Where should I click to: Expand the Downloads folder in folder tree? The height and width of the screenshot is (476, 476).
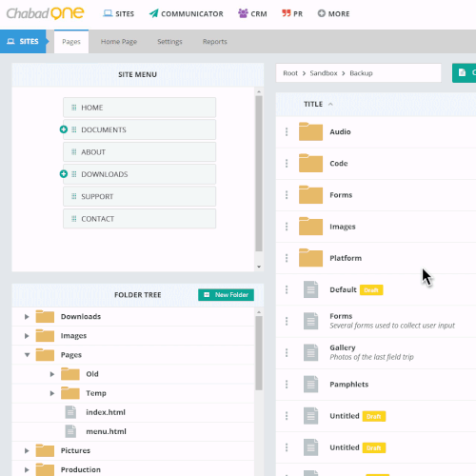tap(27, 317)
